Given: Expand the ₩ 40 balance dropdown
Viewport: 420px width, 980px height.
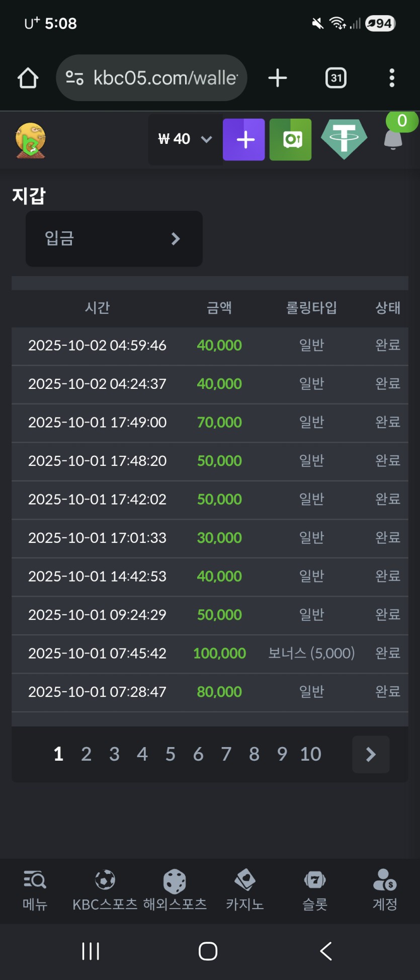Looking at the screenshot, I should 185,139.
